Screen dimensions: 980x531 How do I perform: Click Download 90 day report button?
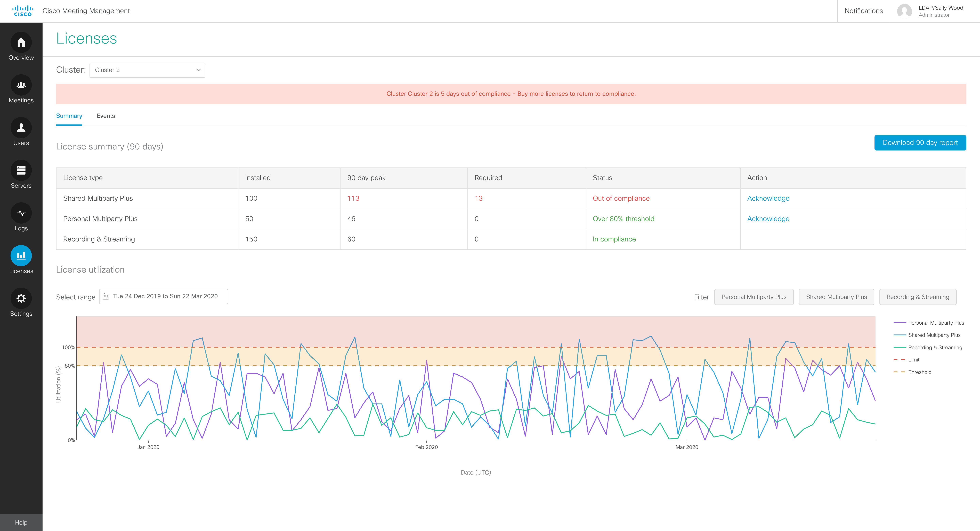[920, 143]
